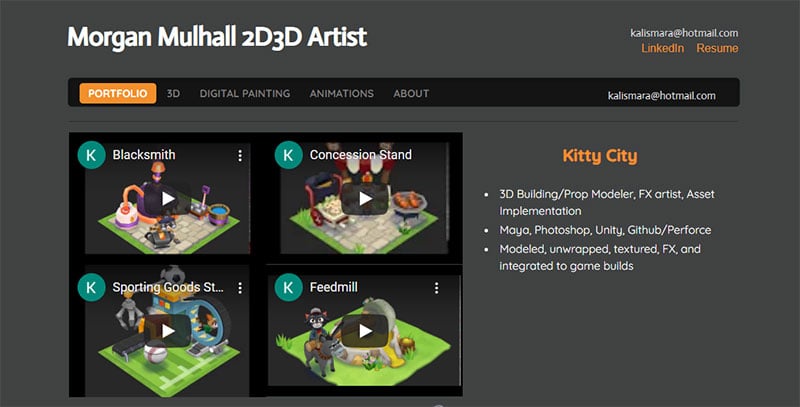The height and width of the screenshot is (407, 800).
Task: Go to the 3D menu item
Action: [173, 93]
